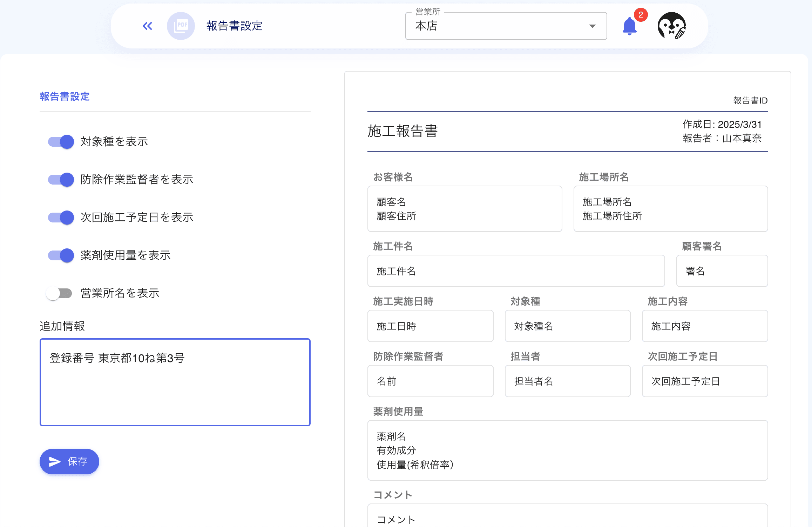
Task: Toggle 薬剤使用量を表示 off
Action: coord(60,255)
